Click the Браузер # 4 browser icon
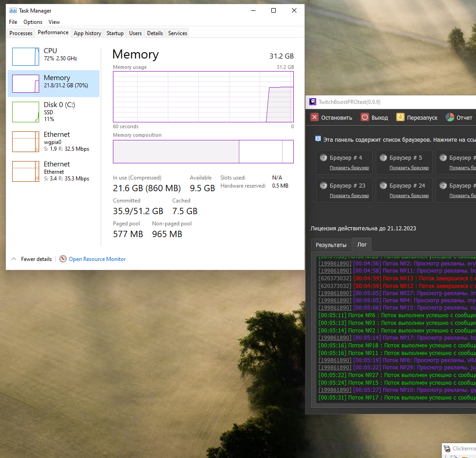The height and width of the screenshot is (458, 476). click(x=323, y=158)
